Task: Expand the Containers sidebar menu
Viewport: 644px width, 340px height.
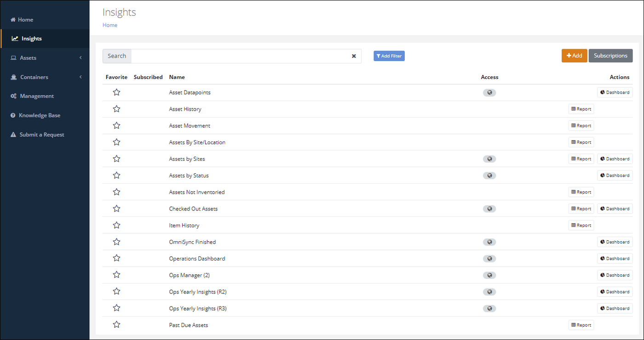Action: tap(45, 77)
